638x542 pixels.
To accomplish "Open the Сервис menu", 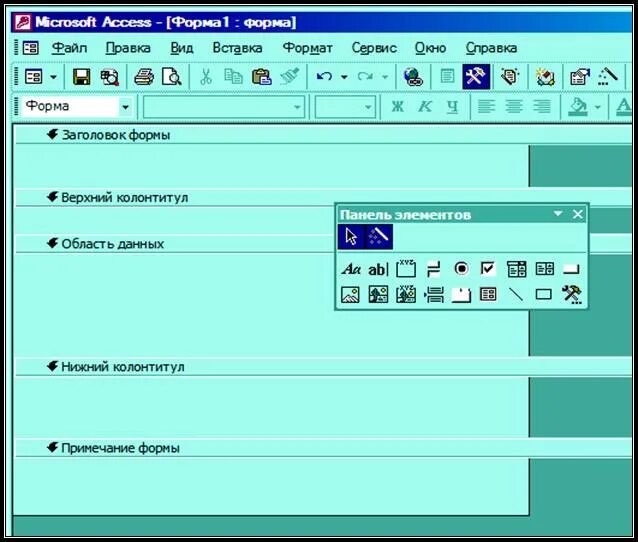I will pos(374,48).
